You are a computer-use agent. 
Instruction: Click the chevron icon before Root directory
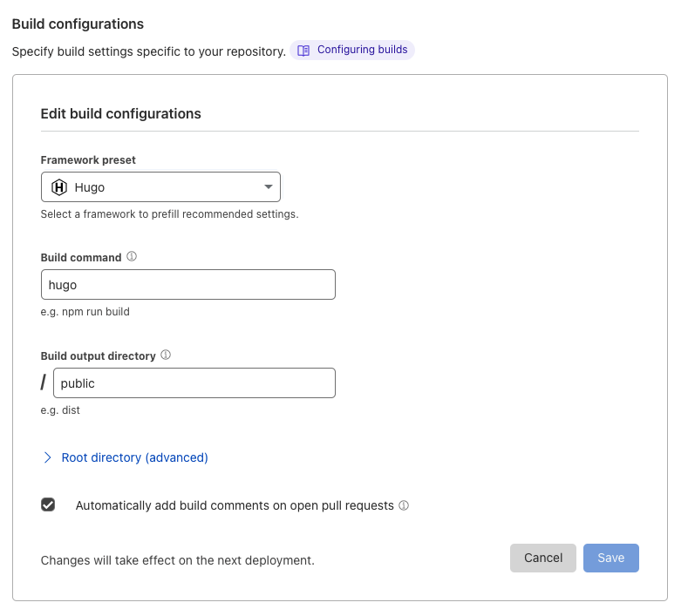coord(48,457)
